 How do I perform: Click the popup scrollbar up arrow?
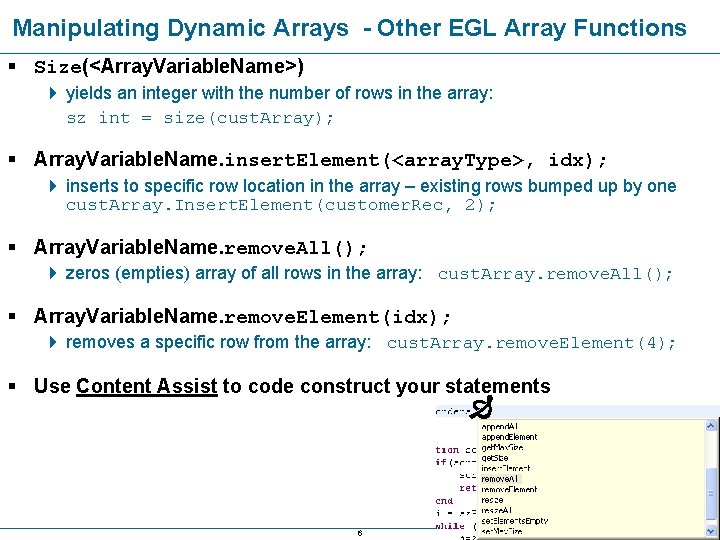[x=711, y=426]
